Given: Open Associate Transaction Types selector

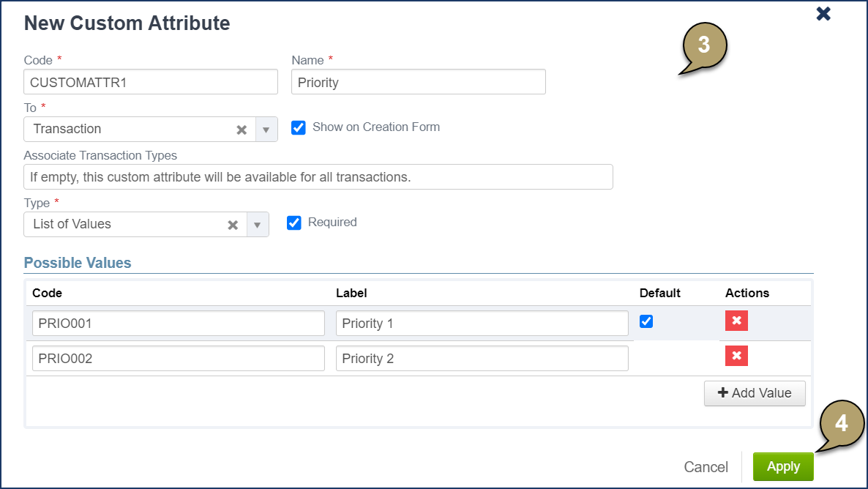Looking at the screenshot, I should click(x=318, y=176).
